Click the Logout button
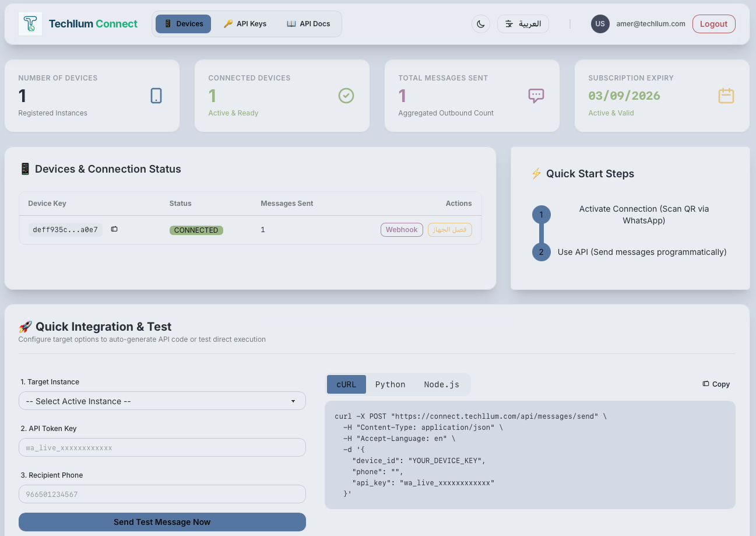 713,24
